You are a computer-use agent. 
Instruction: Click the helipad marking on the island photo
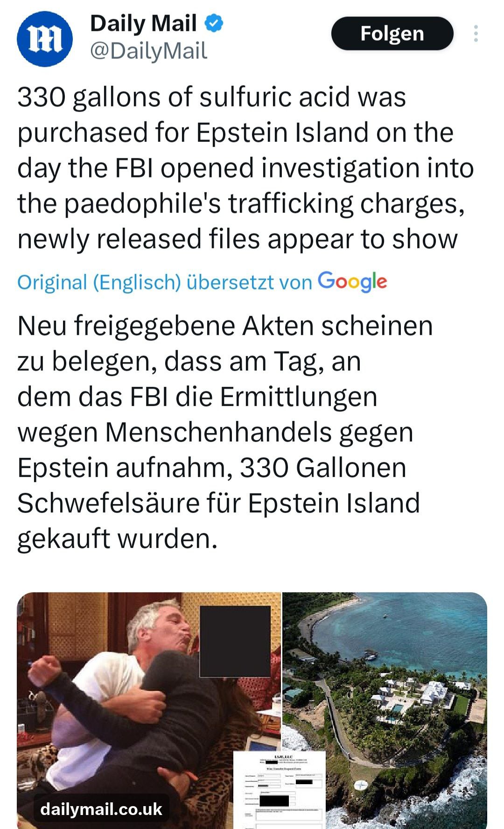click(361, 785)
